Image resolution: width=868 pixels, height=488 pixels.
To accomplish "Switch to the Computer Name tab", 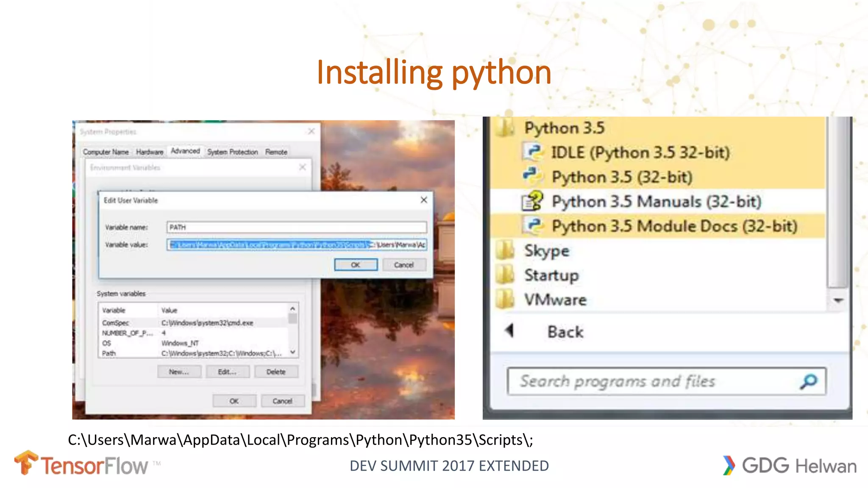I will [x=106, y=152].
